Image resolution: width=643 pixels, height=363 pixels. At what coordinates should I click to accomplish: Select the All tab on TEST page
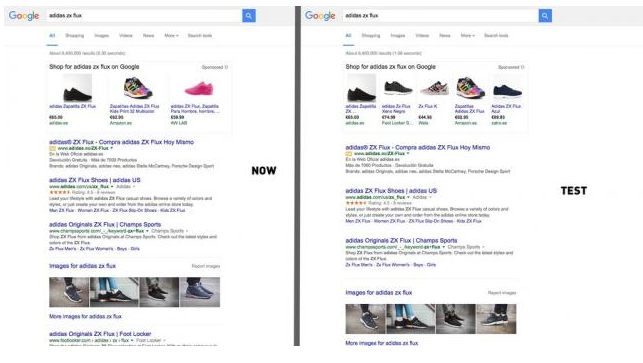348,36
